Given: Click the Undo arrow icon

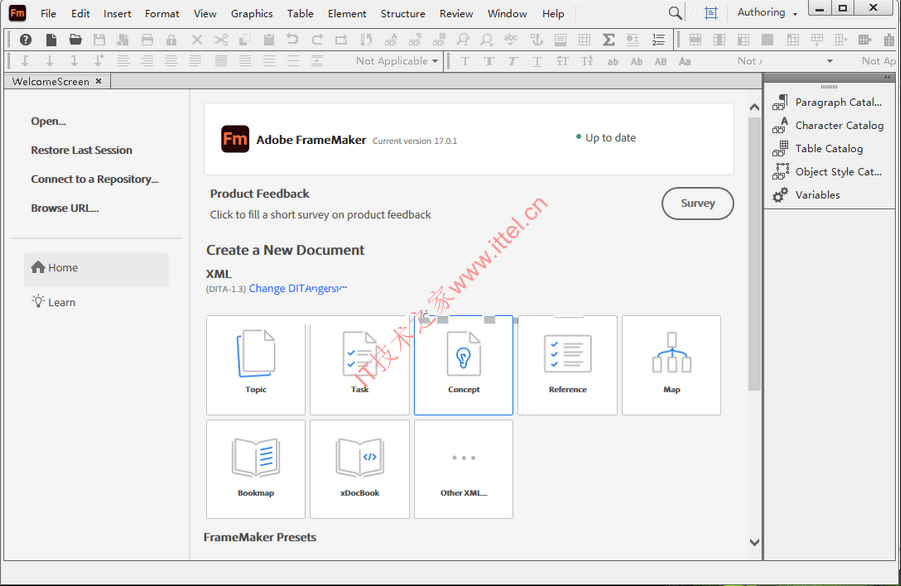Looking at the screenshot, I should tap(292, 40).
